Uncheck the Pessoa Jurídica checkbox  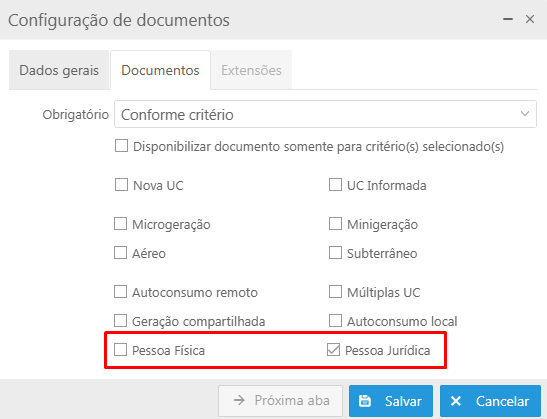click(x=333, y=350)
